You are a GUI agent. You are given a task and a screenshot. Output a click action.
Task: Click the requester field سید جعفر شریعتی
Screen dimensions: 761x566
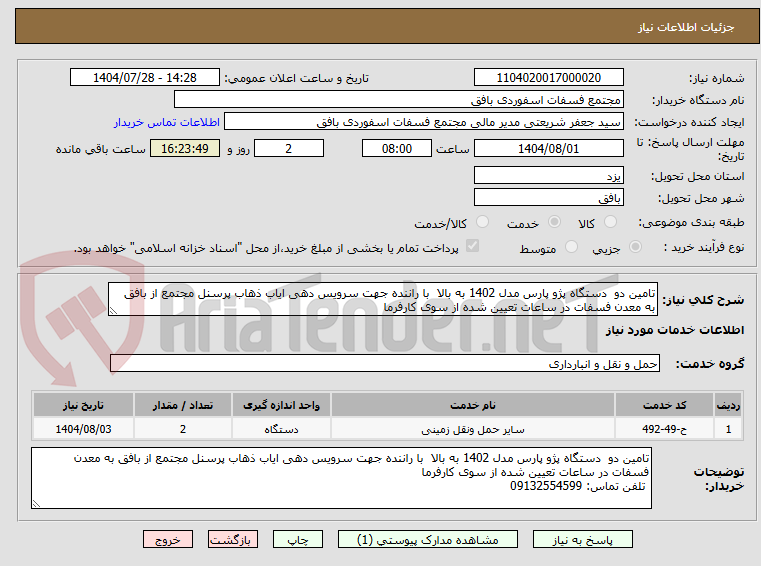click(424, 122)
